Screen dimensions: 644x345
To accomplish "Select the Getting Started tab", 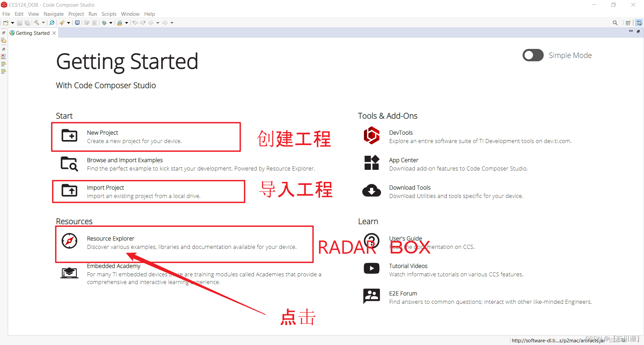I will coord(32,32).
